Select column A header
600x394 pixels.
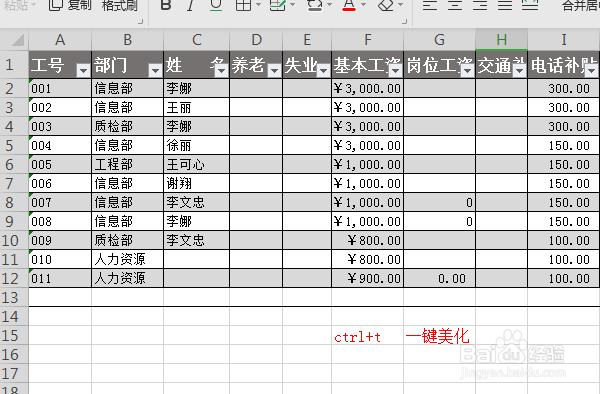(x=60, y=40)
